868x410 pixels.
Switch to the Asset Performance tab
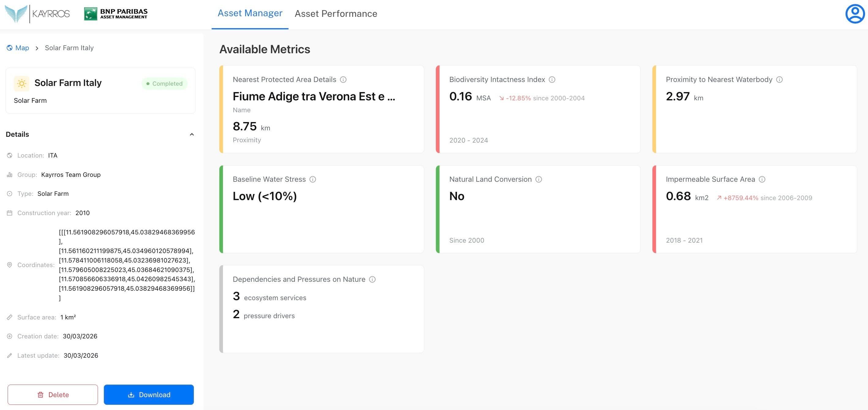[x=336, y=14]
